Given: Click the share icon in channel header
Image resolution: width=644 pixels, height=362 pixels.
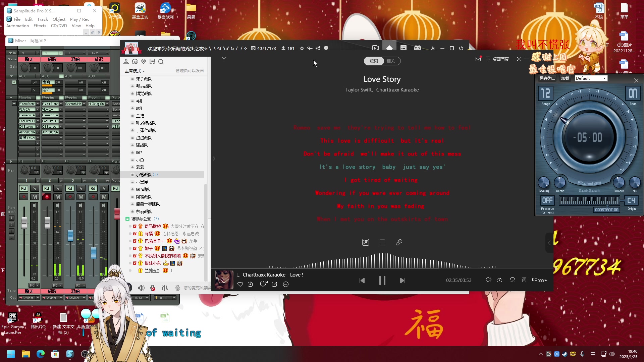Looking at the screenshot, I should click(x=318, y=48).
